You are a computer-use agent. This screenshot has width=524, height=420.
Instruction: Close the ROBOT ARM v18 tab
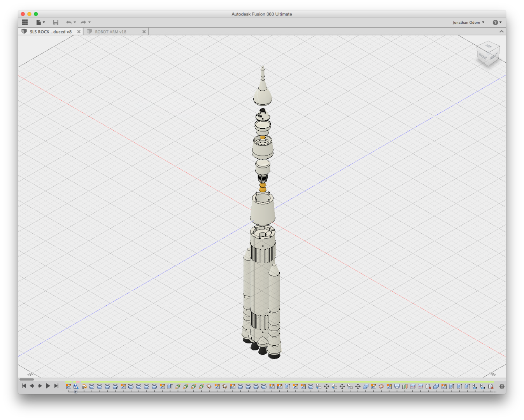pyautogui.click(x=144, y=32)
